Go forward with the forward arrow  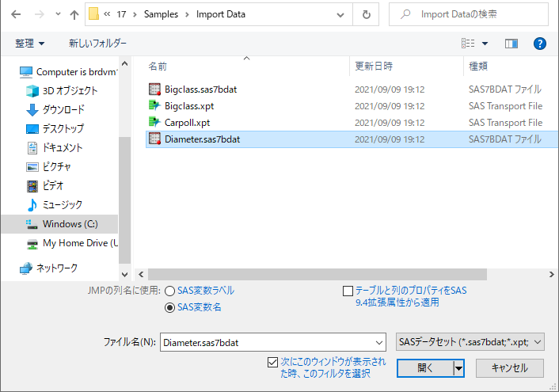click(40, 14)
